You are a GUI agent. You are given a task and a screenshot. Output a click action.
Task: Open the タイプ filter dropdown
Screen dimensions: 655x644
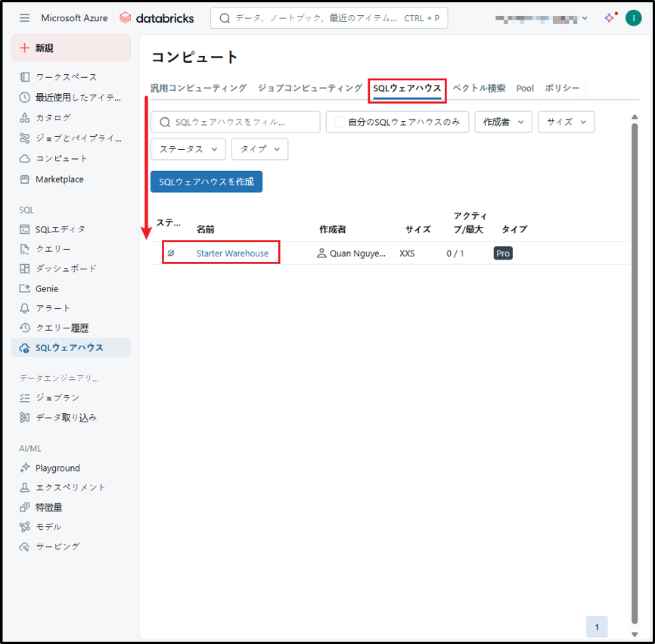259,149
